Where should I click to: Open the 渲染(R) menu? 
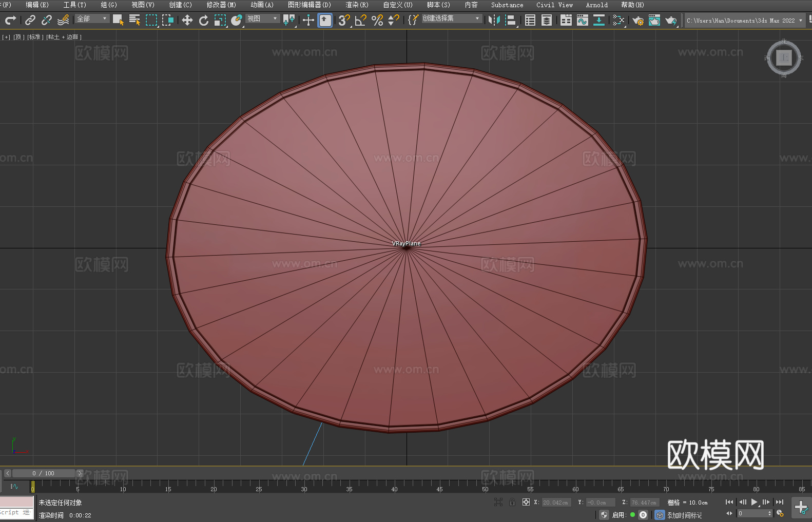point(357,5)
